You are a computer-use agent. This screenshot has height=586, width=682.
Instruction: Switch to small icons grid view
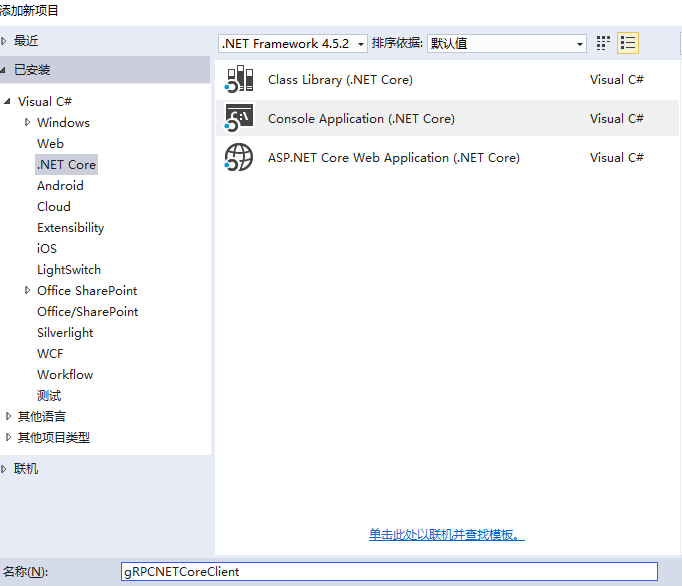603,43
